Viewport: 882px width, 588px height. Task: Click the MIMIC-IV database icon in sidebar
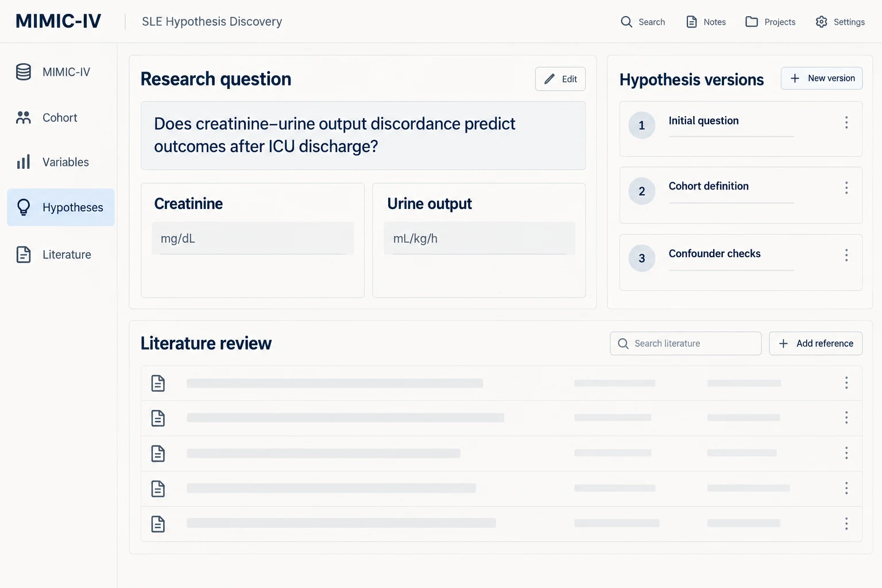tap(24, 72)
